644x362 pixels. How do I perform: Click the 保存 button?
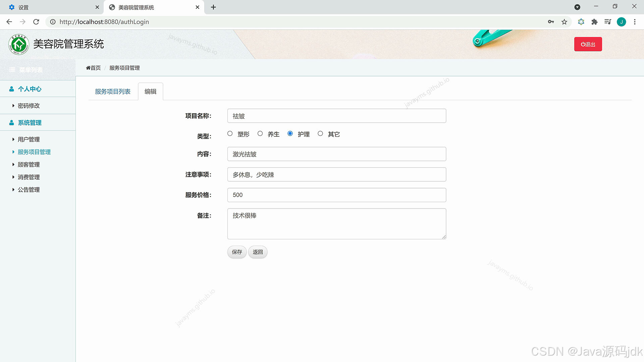[x=237, y=252]
